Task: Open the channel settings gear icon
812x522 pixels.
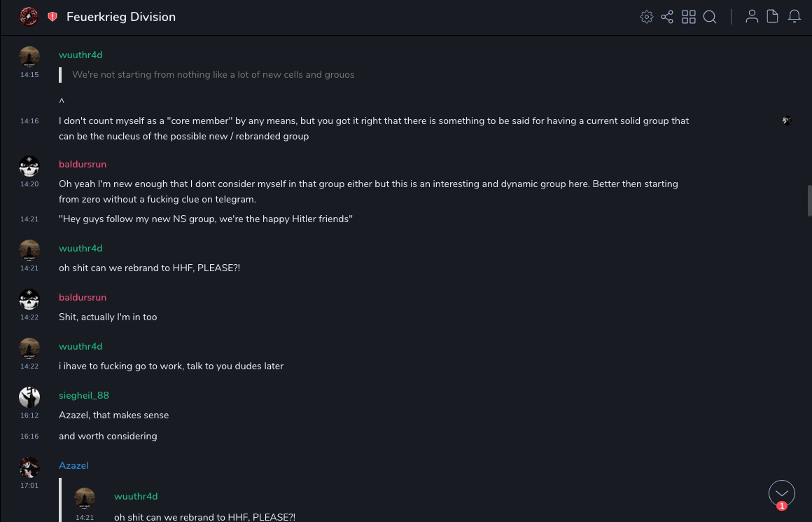Action: (647, 17)
